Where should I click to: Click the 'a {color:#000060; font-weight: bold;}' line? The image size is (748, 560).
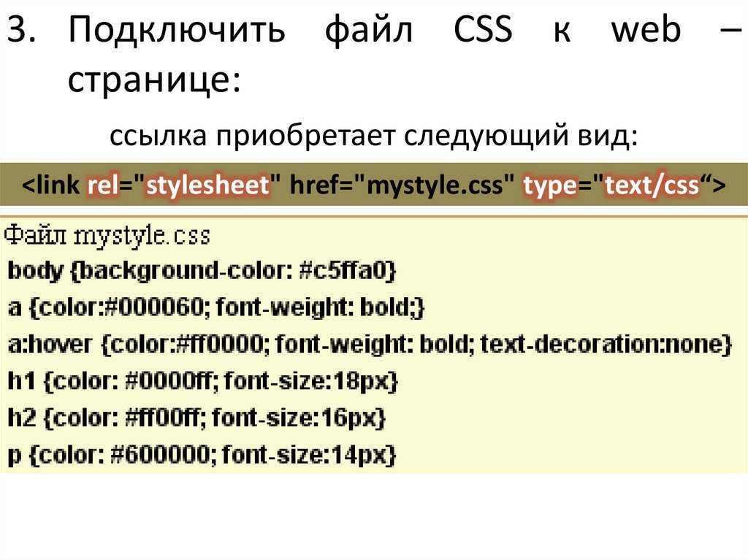(x=216, y=307)
